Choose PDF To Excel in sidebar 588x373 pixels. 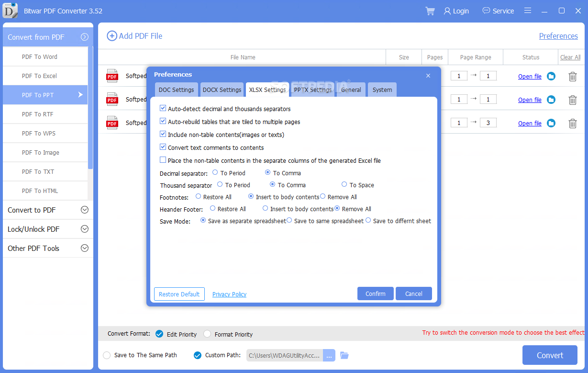point(45,76)
